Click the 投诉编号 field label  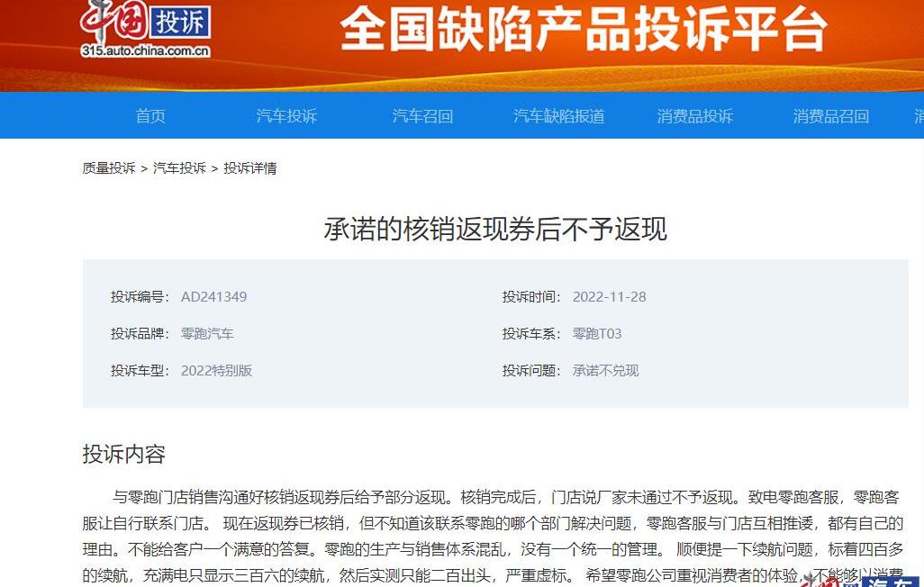(x=140, y=296)
